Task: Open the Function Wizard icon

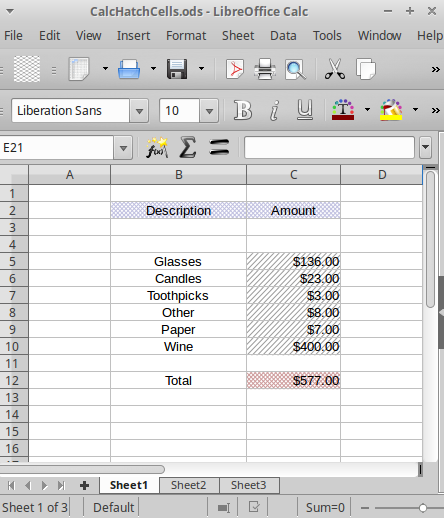Action: pyautogui.click(x=157, y=147)
